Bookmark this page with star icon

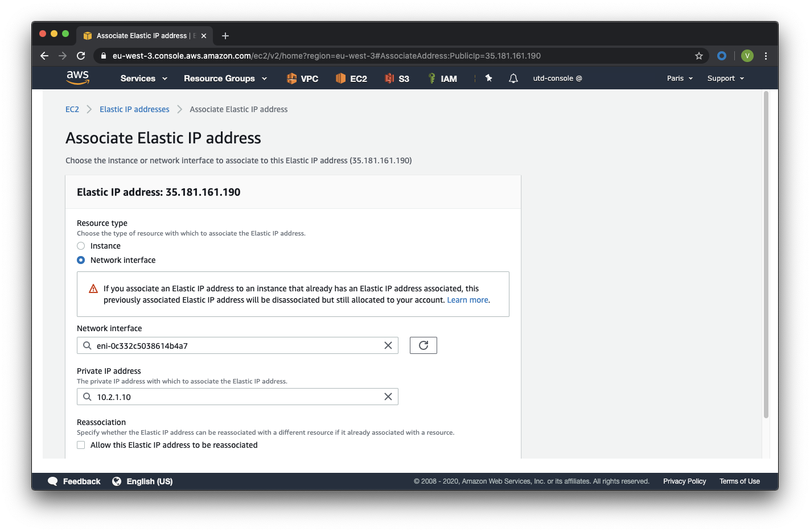[x=699, y=56]
